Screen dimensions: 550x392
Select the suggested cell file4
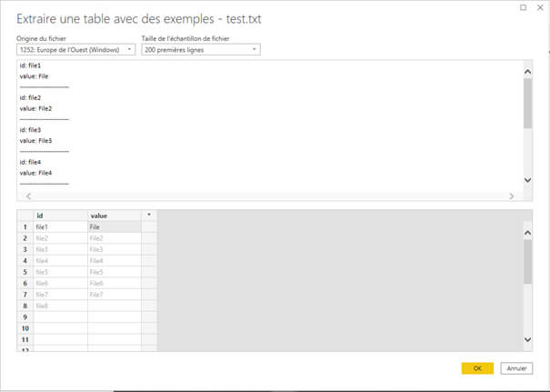(x=60, y=260)
